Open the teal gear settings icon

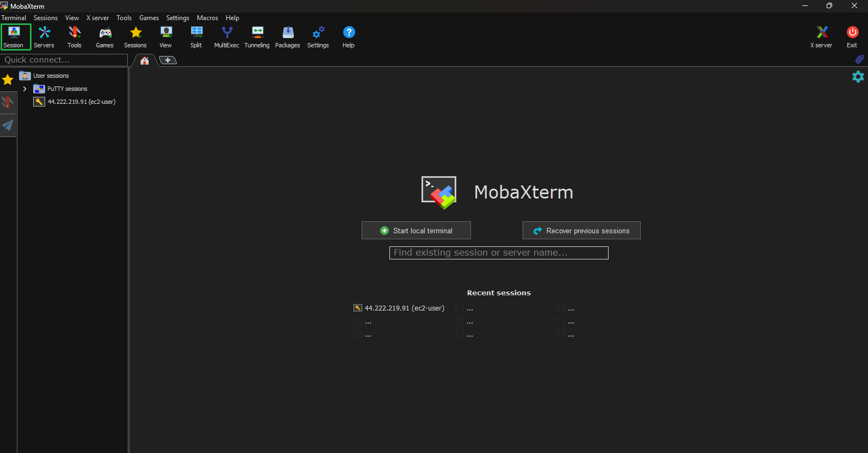pyautogui.click(x=858, y=77)
